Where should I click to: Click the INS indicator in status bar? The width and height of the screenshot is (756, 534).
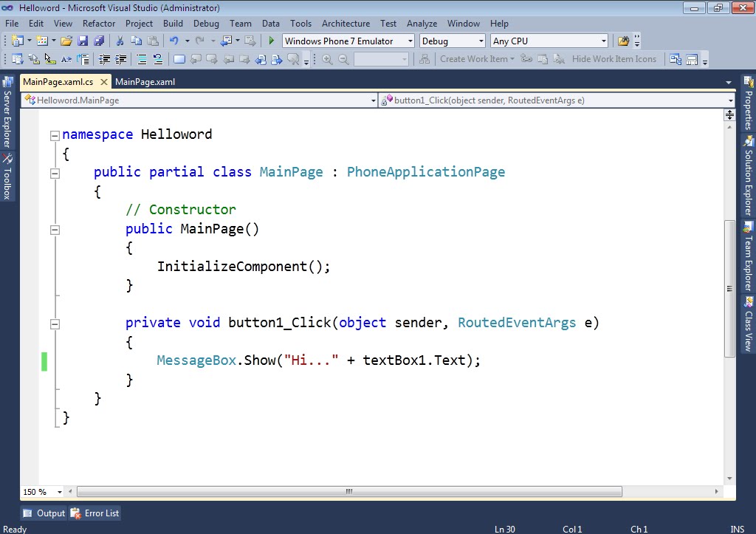(x=737, y=529)
